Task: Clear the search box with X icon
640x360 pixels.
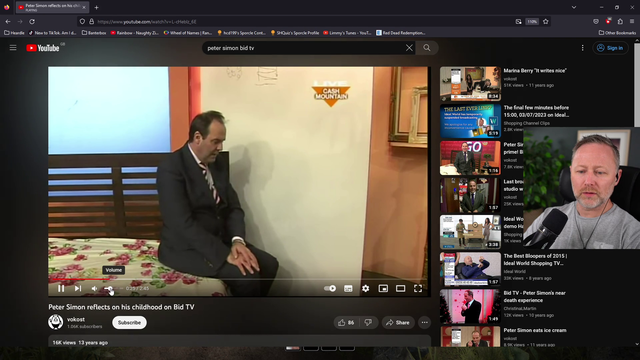Action: (409, 48)
